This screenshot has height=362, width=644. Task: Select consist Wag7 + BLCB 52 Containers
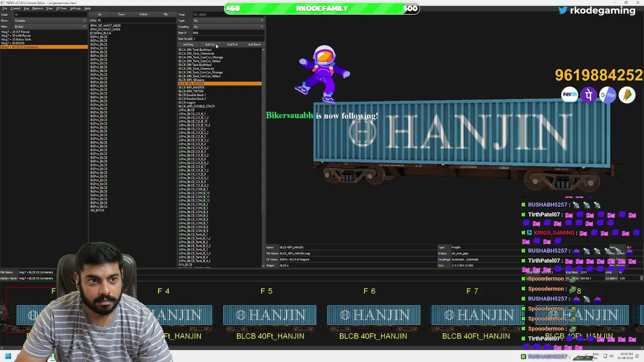pos(44,47)
